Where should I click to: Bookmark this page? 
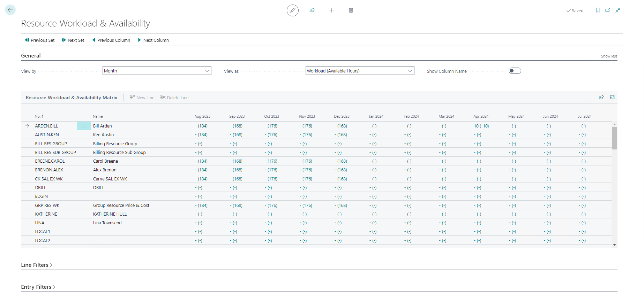598,10
